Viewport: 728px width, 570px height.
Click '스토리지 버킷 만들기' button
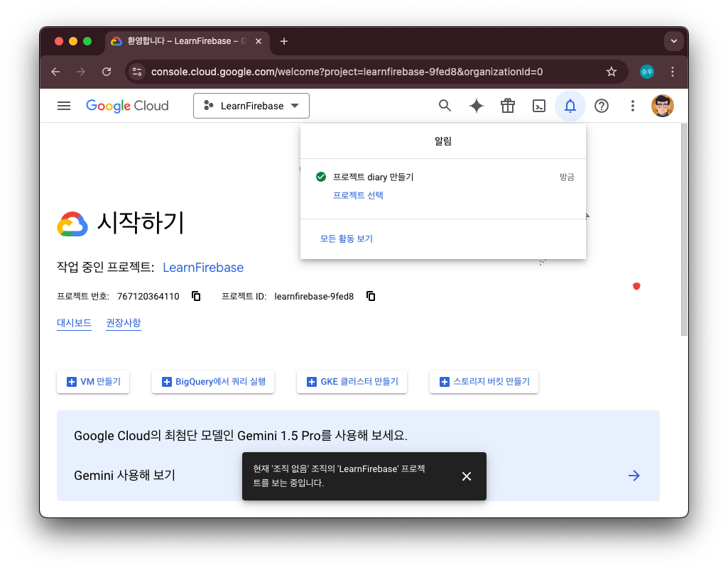coord(484,382)
